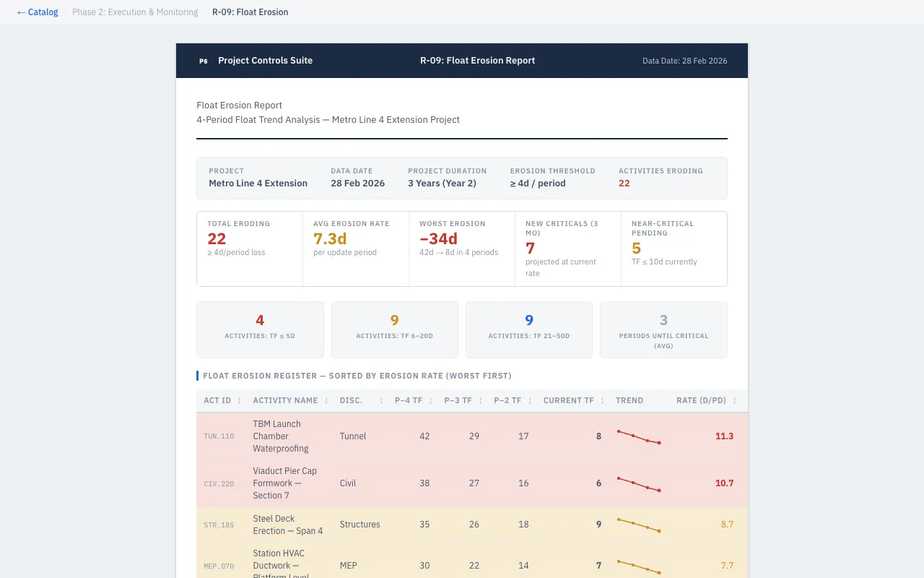Select the Activities TF 21–50D card
Screen dimensions: 924x578
click(x=528, y=329)
